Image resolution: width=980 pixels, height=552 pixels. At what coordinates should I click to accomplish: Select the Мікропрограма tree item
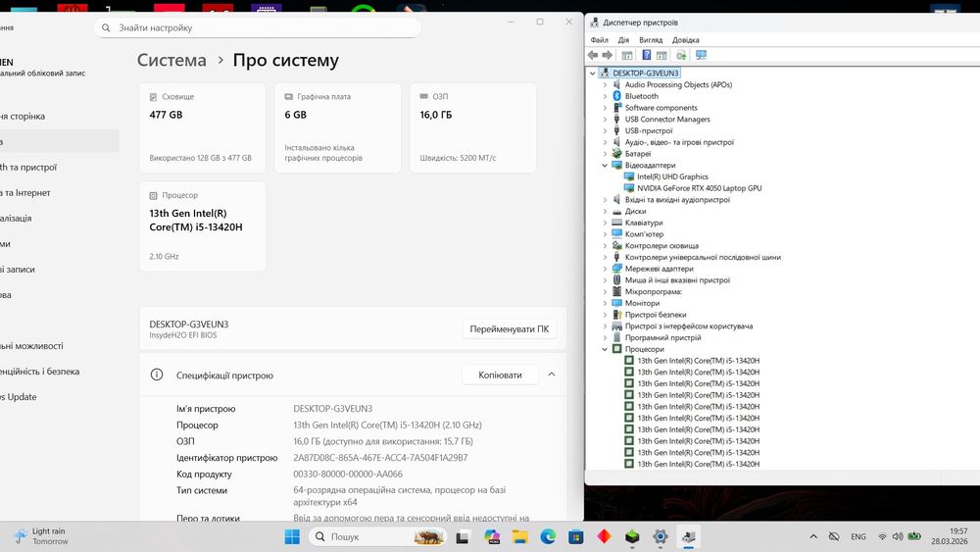pos(653,292)
